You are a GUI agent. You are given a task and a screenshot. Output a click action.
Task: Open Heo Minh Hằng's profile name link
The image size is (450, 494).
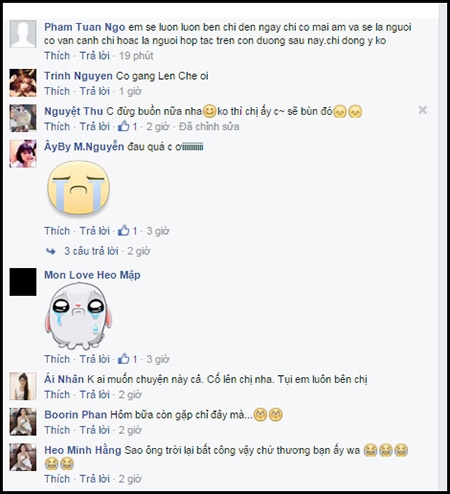[x=83, y=450]
